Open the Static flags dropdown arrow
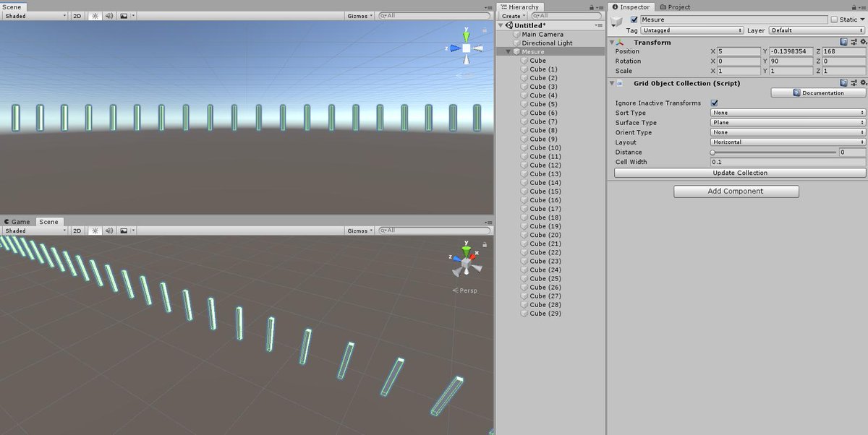Viewport: 868px width, 435px height. click(x=862, y=20)
